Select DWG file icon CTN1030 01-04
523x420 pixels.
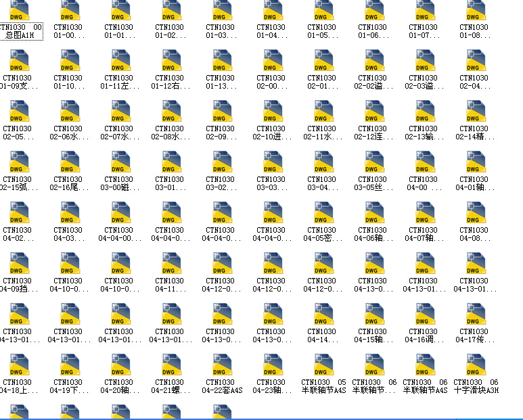point(273,10)
